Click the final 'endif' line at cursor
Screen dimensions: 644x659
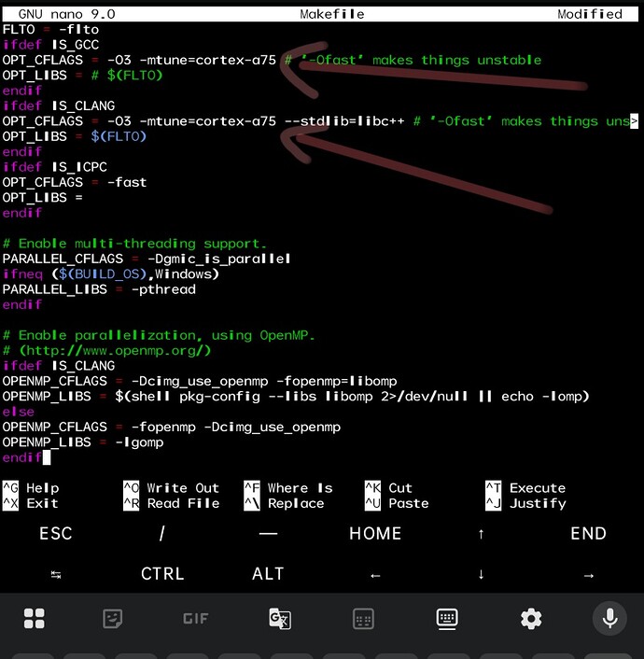coord(21,457)
